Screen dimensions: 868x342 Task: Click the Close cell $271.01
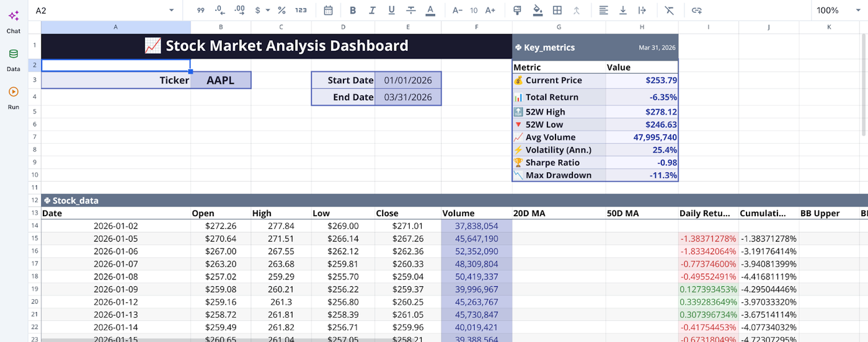(x=408, y=226)
